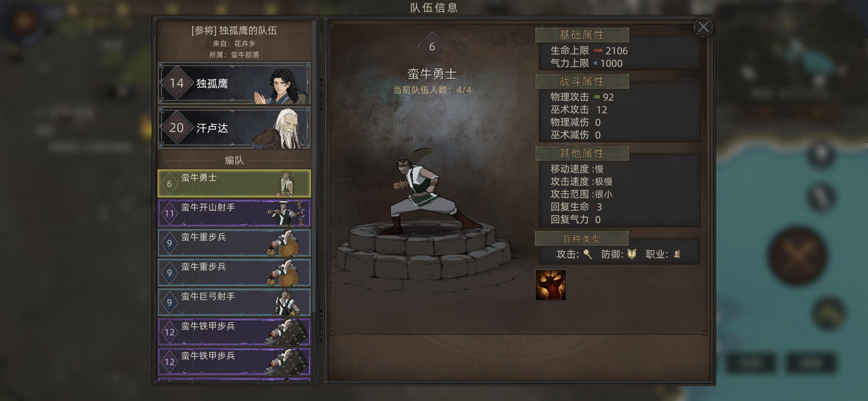Screen dimensions: 868x401
Task: Click the defense type shield icon
Action: pos(632,254)
